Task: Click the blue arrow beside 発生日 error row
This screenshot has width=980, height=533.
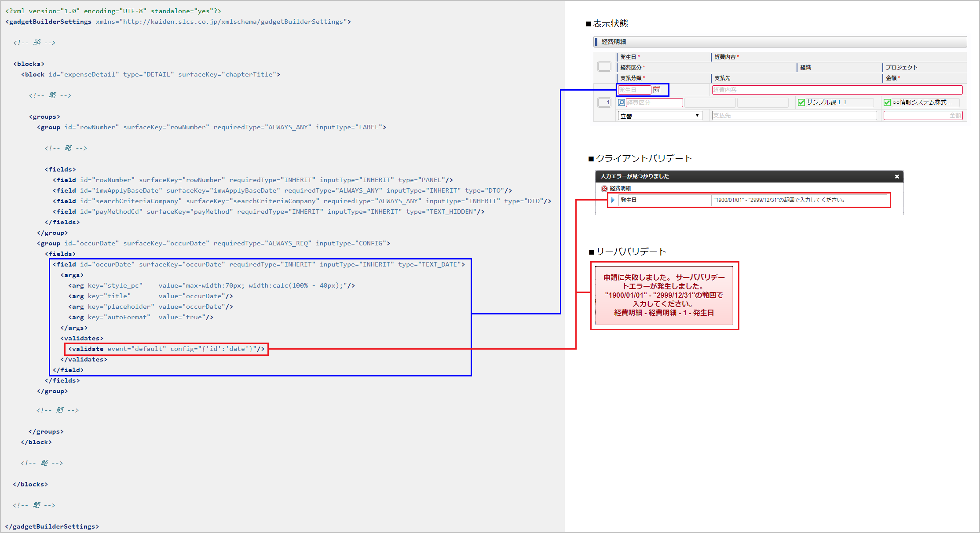Action: point(613,200)
